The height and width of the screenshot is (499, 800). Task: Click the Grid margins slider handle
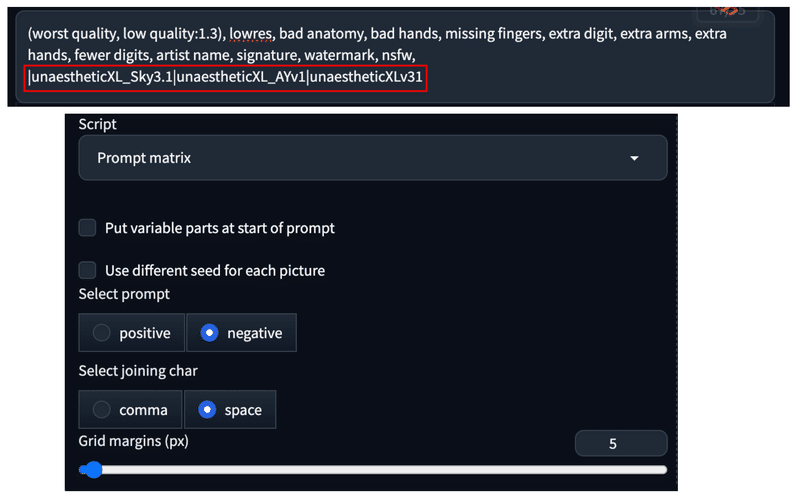[x=93, y=469]
